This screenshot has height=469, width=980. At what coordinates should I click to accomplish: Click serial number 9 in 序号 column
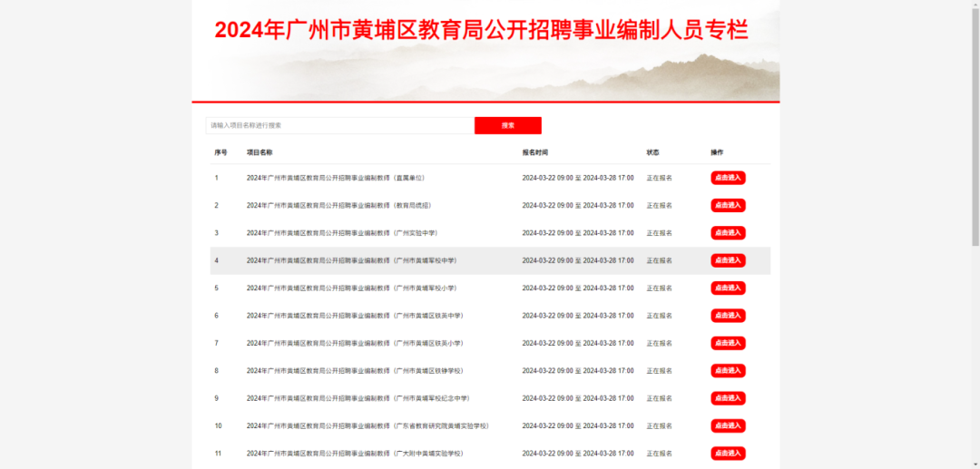tap(217, 398)
